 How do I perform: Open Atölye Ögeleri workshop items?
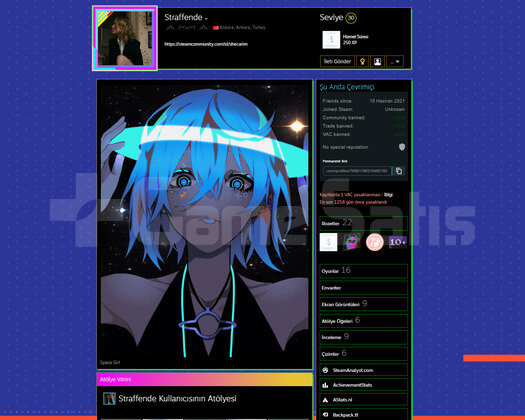[x=364, y=321]
